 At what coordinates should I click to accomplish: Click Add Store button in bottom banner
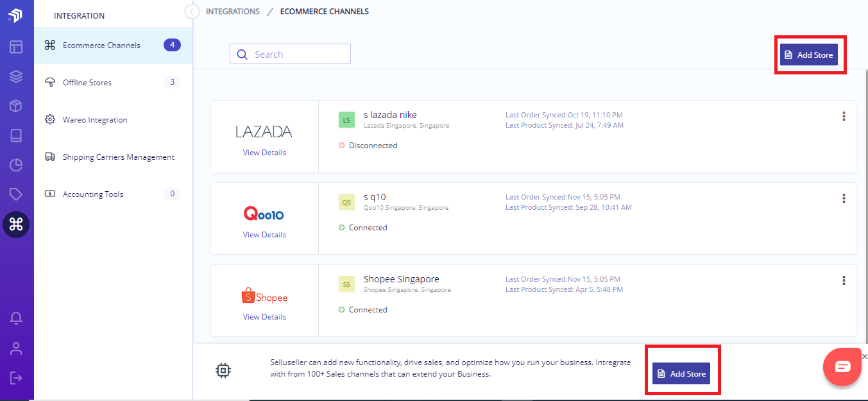(681, 373)
